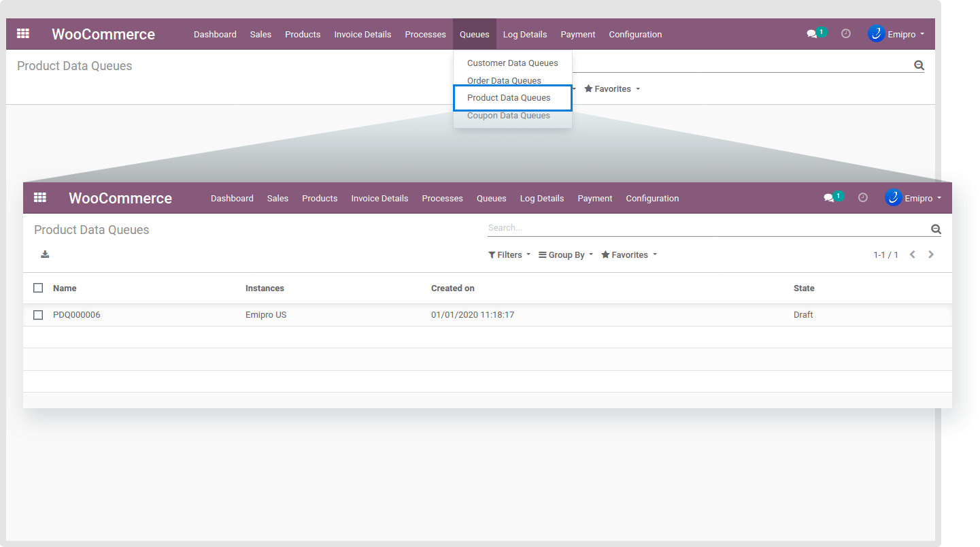Open Dashboard menu in background window

pyautogui.click(x=215, y=35)
